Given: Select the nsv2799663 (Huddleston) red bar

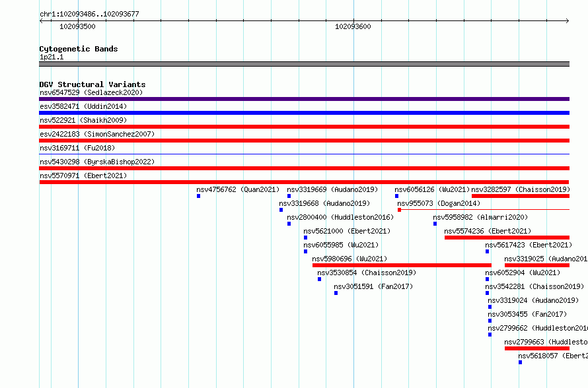Looking at the screenshot, I should pos(537,348).
